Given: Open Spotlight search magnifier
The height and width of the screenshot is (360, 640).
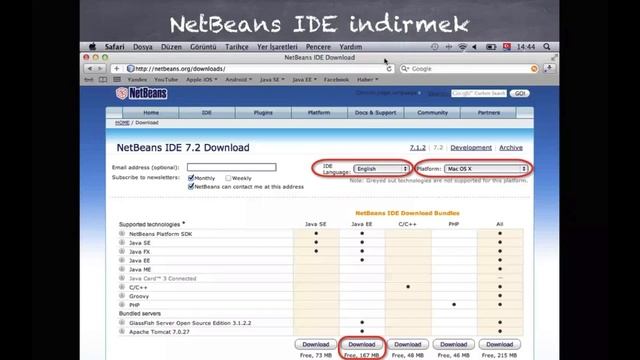Looking at the screenshot, I should (547, 47).
